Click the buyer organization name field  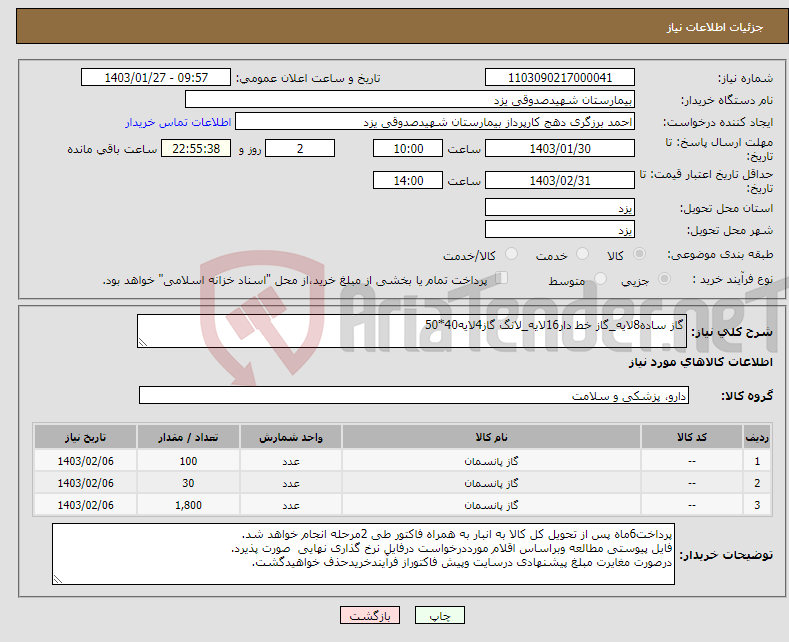click(x=410, y=100)
